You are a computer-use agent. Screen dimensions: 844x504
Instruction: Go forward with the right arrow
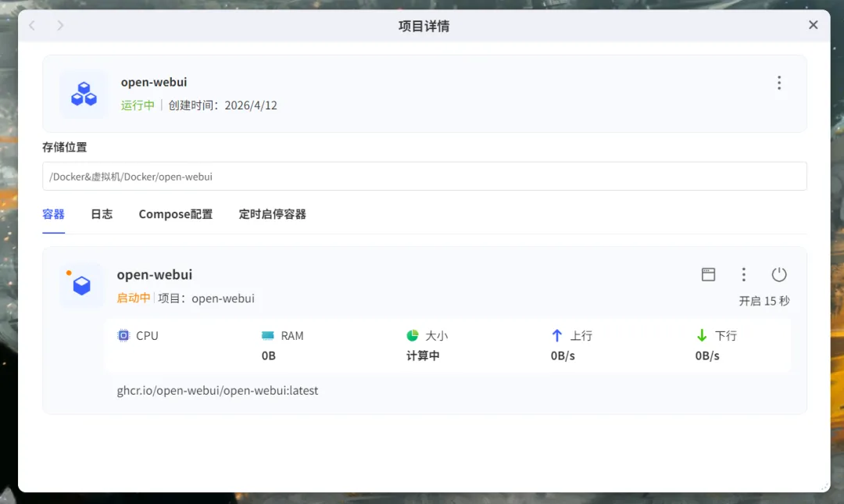pos(60,25)
